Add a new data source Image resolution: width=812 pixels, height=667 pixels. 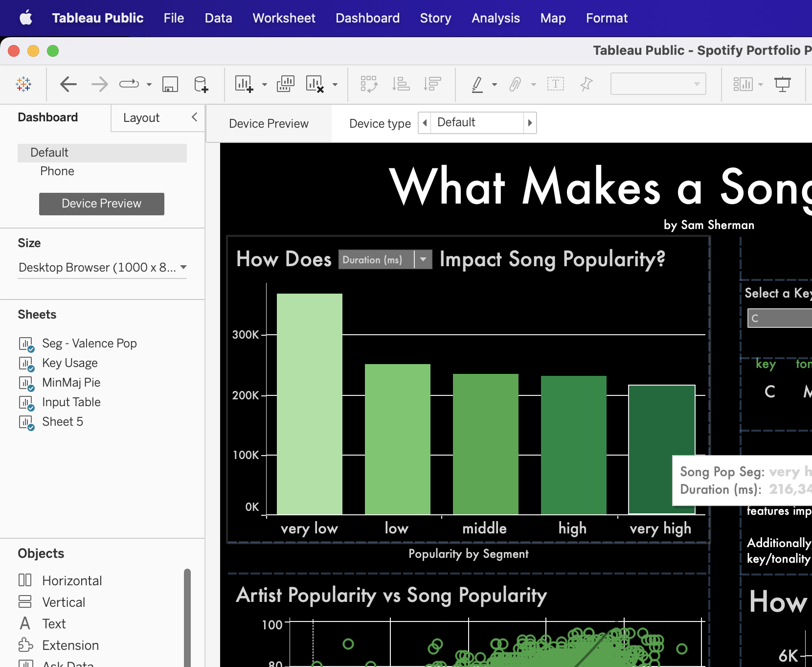tap(201, 84)
